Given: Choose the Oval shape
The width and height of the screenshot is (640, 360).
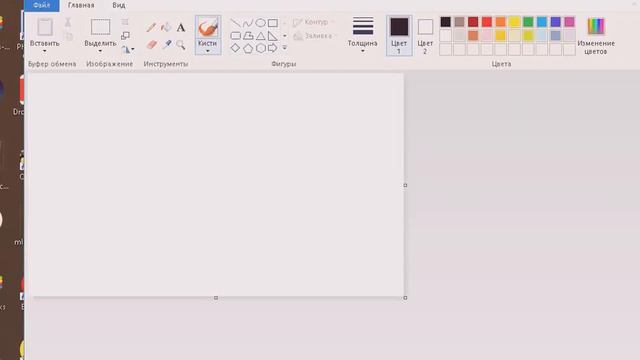Looking at the screenshot, I should [x=260, y=23].
